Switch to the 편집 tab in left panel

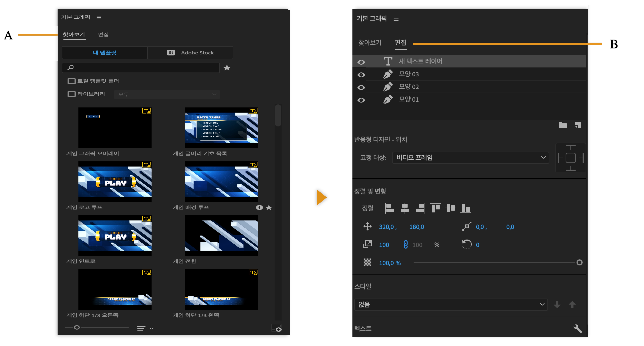pyautogui.click(x=103, y=35)
